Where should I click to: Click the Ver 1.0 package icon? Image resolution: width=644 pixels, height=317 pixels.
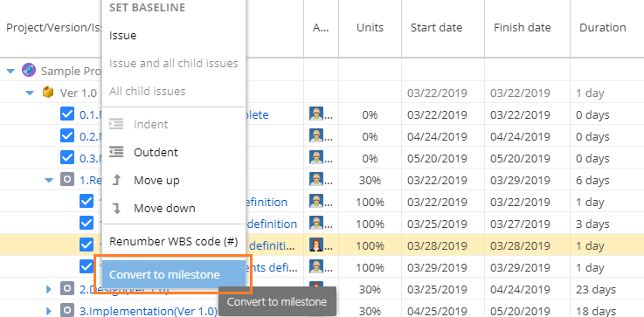(48, 93)
